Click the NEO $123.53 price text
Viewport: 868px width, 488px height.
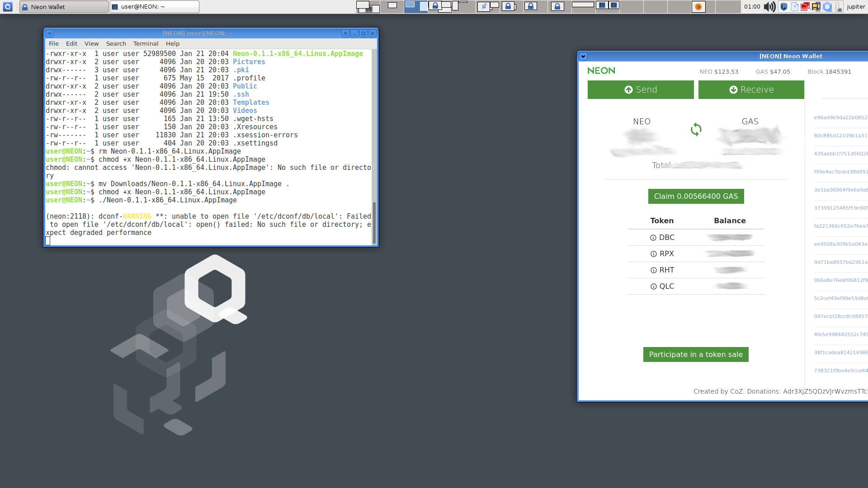point(719,72)
